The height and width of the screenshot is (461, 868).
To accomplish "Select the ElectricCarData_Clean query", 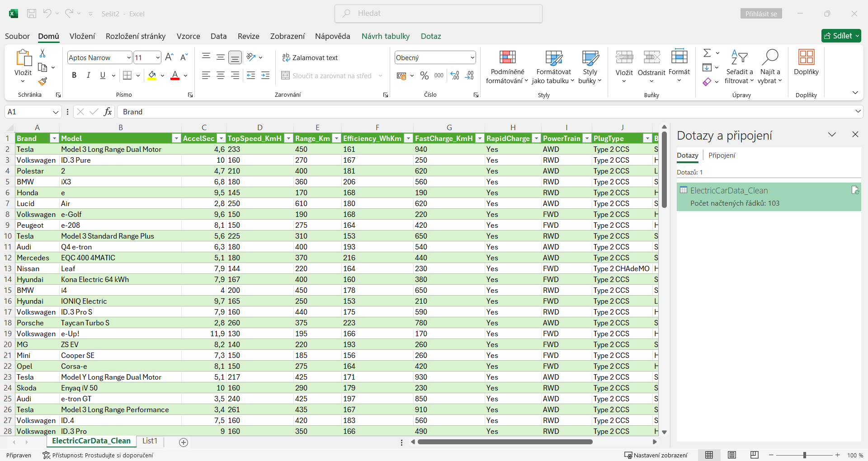I will tap(769, 197).
